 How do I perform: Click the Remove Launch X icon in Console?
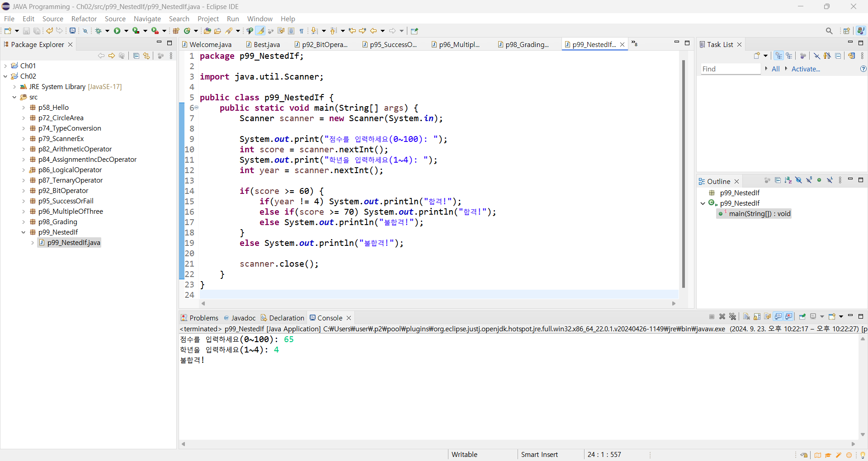[722, 316]
